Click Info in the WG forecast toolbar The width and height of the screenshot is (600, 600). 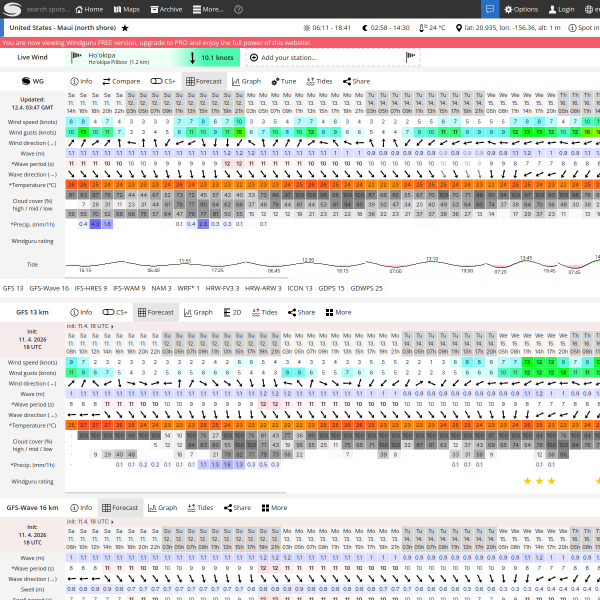coord(82,81)
